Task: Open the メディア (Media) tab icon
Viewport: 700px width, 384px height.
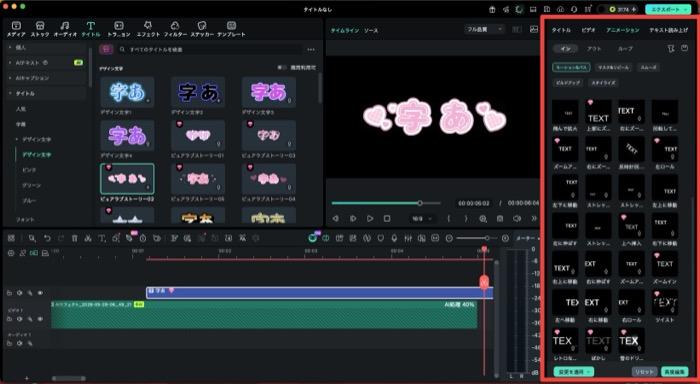Action: point(16,25)
